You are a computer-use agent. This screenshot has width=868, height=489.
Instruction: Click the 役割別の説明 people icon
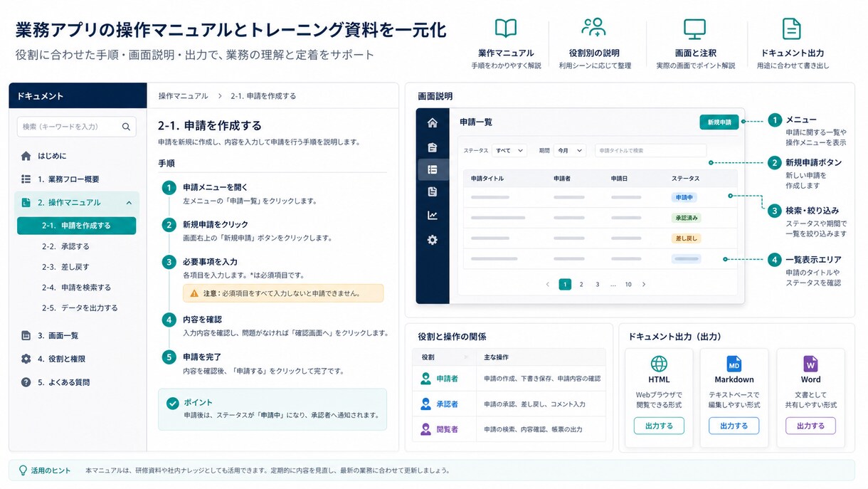point(593,28)
